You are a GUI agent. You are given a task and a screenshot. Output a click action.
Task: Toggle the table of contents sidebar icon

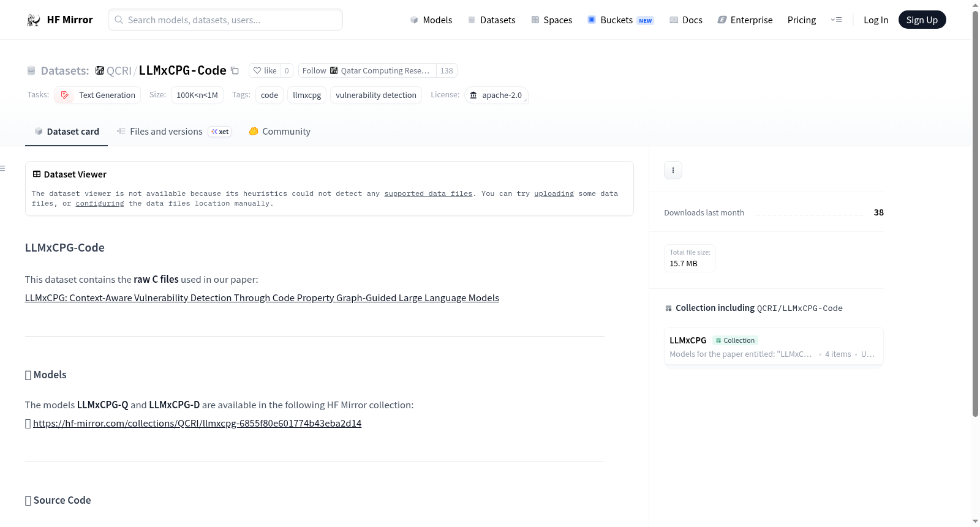tap(3, 168)
